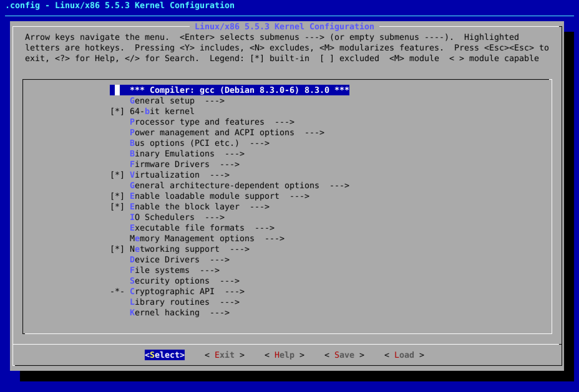Click the Executable file formats label
This screenshot has height=392, width=579.
187,228
